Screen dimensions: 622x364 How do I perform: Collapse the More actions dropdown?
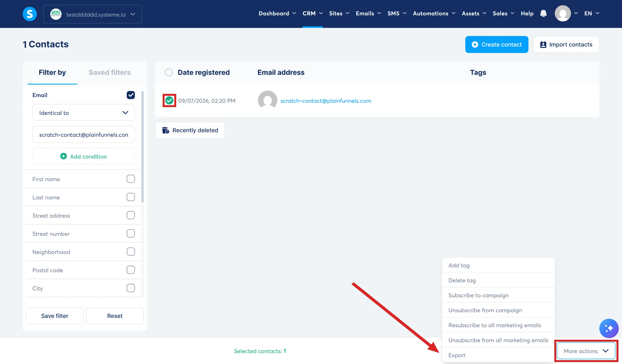pos(586,351)
